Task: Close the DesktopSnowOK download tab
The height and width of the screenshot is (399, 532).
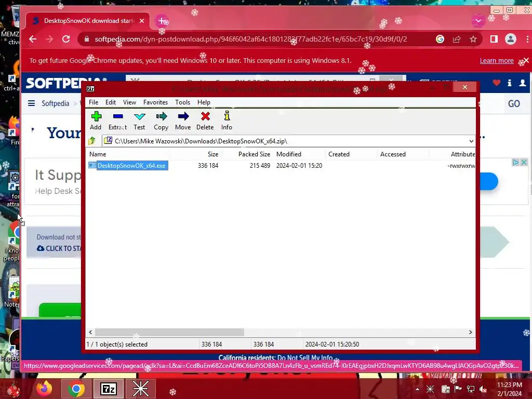Action: coord(142,21)
